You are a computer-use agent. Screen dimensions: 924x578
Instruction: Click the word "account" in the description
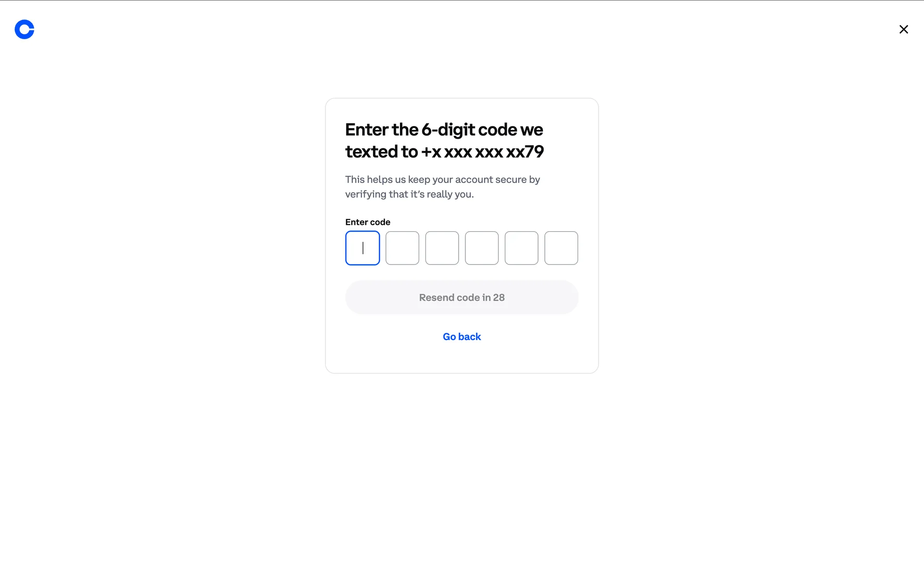474,180
